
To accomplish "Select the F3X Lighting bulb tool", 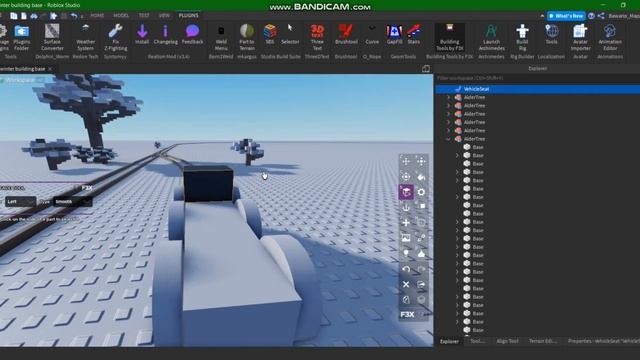I will [x=406, y=253].
